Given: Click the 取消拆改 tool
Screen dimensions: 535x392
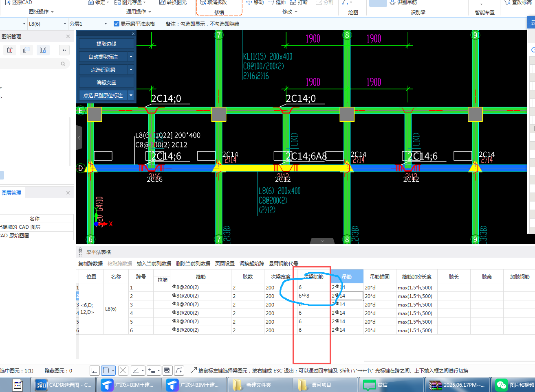Looking at the screenshot, I should (214, 2).
